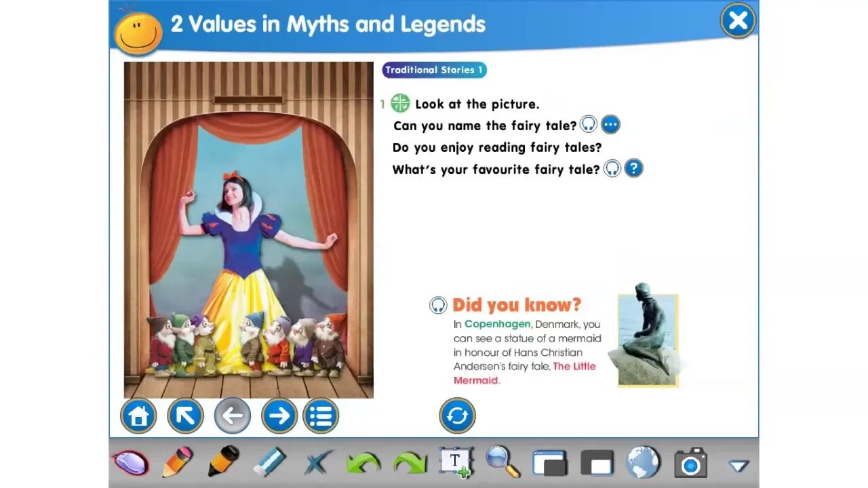This screenshot has width=868, height=488.
Task: Close the lesson with X button
Action: coord(738,20)
